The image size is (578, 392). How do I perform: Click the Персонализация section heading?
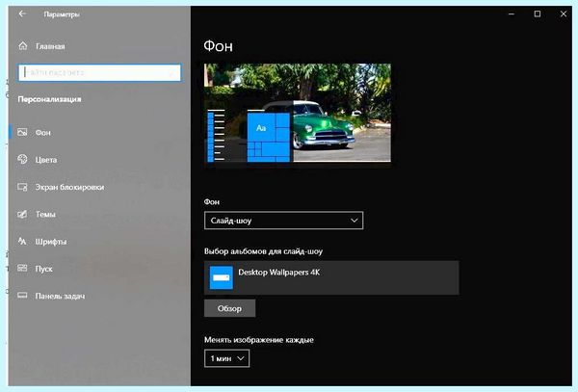coord(49,99)
